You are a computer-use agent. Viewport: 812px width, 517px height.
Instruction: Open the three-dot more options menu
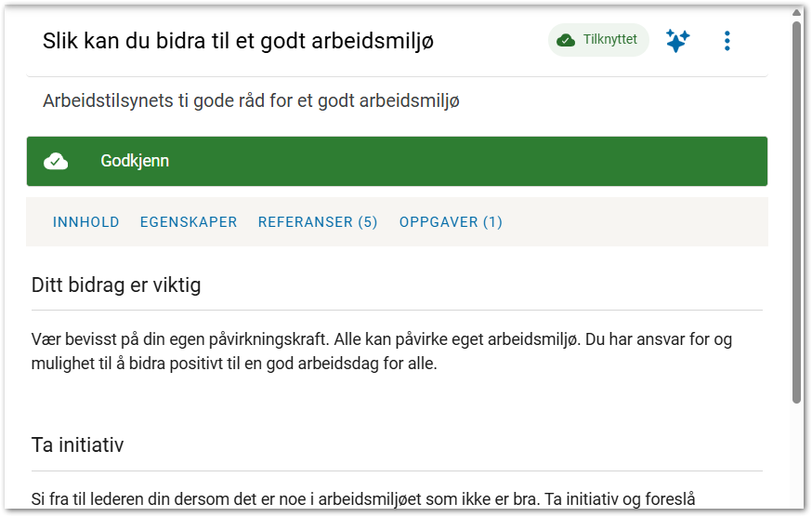[x=727, y=41]
